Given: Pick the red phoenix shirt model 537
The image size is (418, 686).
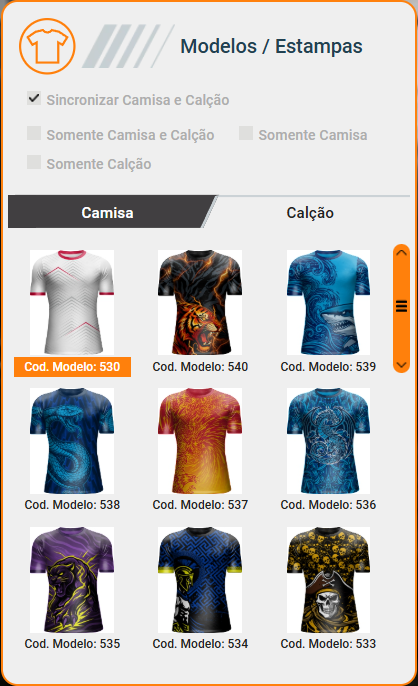Looking at the screenshot, I should click(x=200, y=441).
